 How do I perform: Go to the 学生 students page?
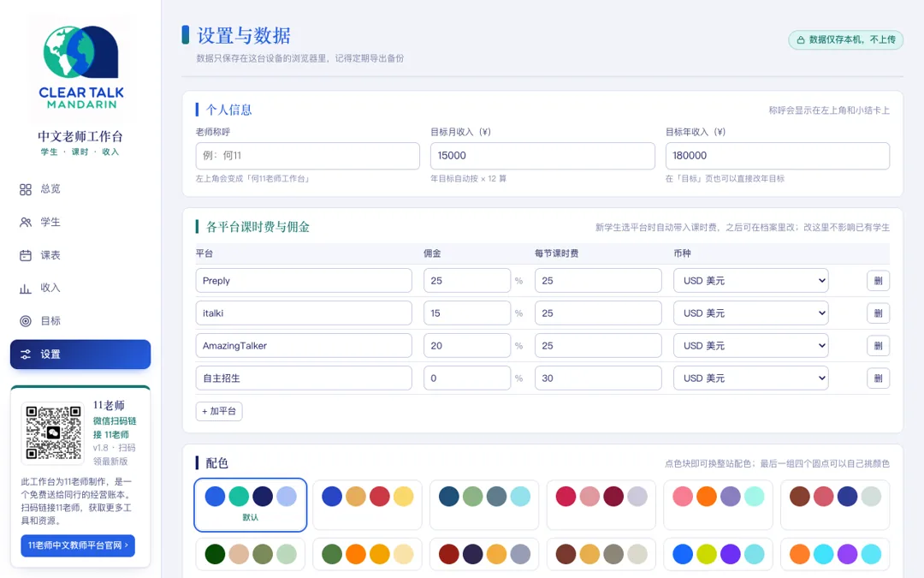pyautogui.click(x=80, y=223)
